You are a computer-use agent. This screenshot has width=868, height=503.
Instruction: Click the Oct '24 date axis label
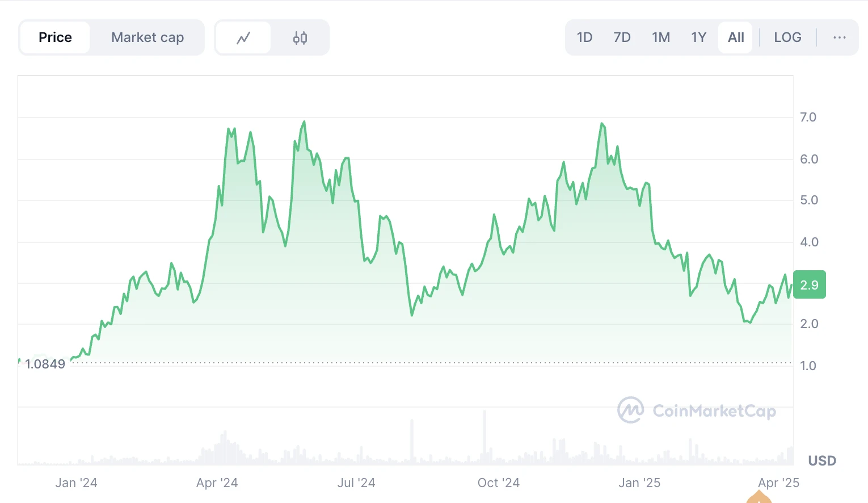(498, 483)
